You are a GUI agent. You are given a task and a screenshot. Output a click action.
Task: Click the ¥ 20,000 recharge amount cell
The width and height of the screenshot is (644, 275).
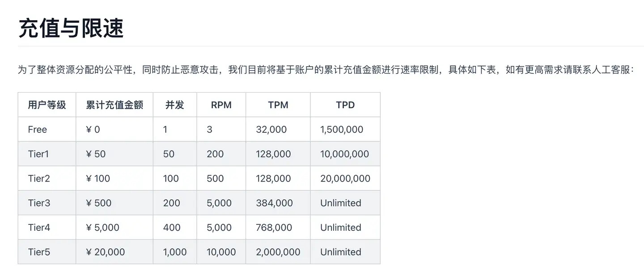tap(106, 252)
